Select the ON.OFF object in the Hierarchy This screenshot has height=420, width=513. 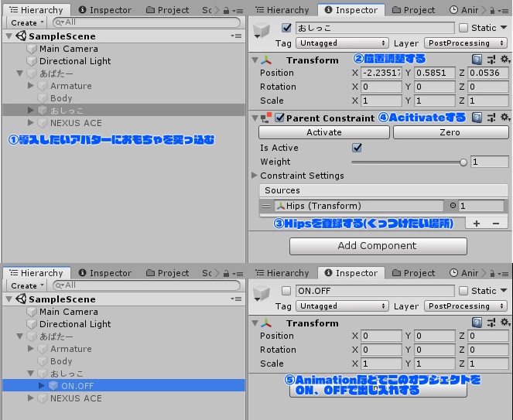click(124, 386)
